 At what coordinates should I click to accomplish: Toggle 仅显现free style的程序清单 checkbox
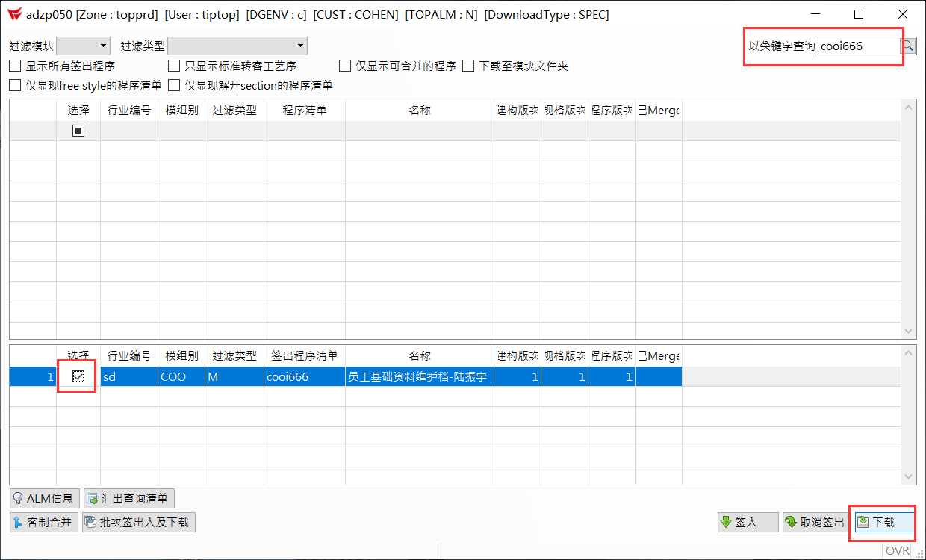pos(15,85)
